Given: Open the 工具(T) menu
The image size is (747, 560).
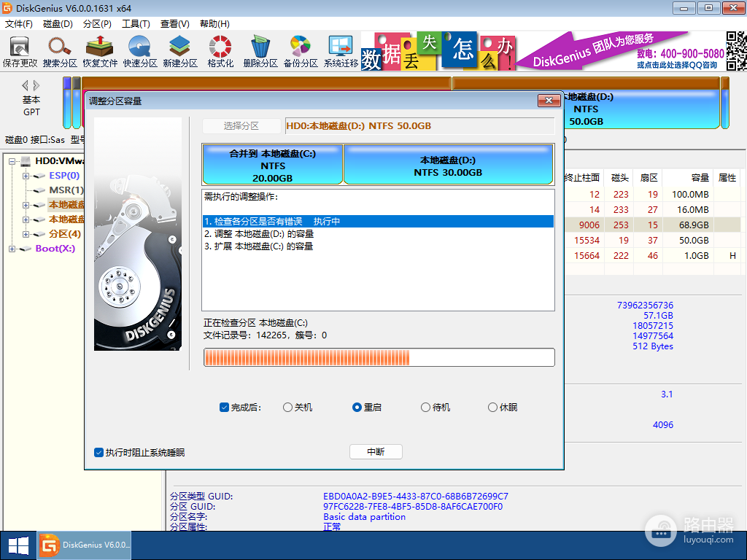Looking at the screenshot, I should (136, 24).
